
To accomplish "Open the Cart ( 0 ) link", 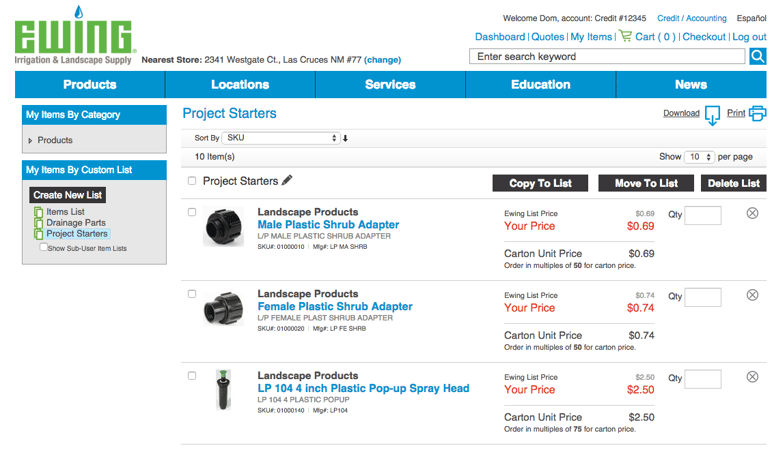I will [x=655, y=37].
